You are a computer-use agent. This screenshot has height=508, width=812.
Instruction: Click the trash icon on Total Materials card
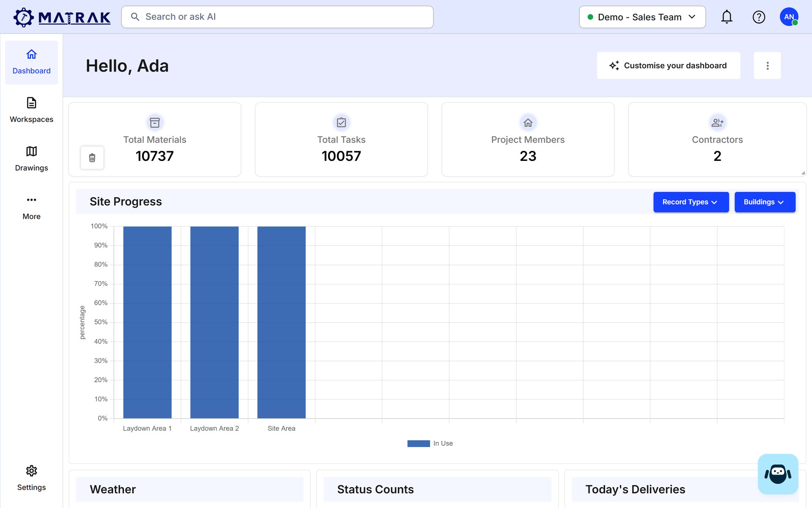(92, 158)
